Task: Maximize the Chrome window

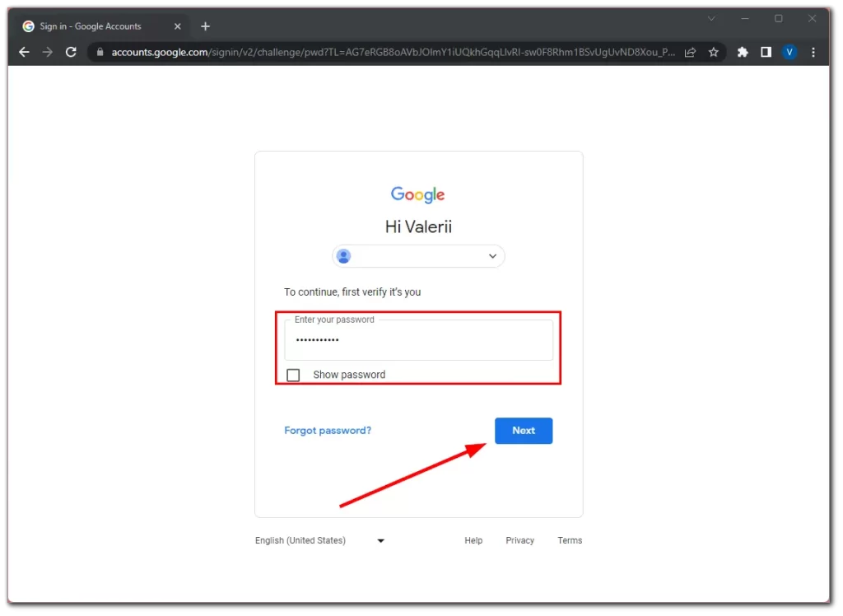Action: coord(778,18)
